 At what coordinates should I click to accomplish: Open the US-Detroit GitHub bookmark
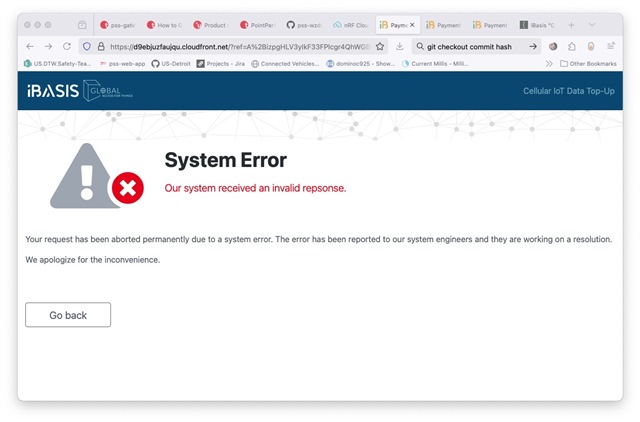tap(171, 64)
